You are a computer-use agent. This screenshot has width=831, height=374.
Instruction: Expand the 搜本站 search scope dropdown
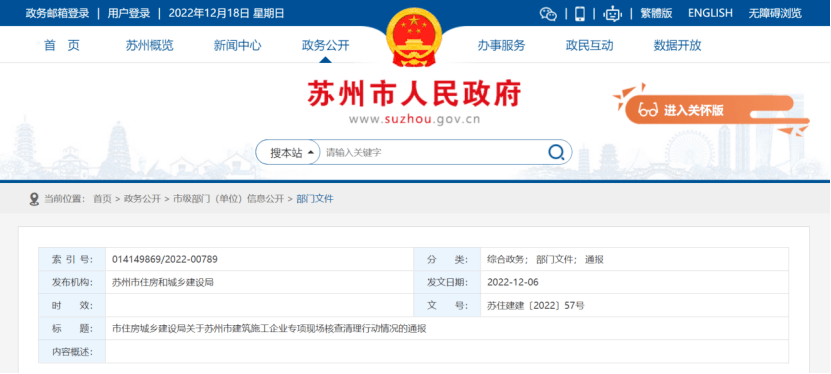coord(288,153)
